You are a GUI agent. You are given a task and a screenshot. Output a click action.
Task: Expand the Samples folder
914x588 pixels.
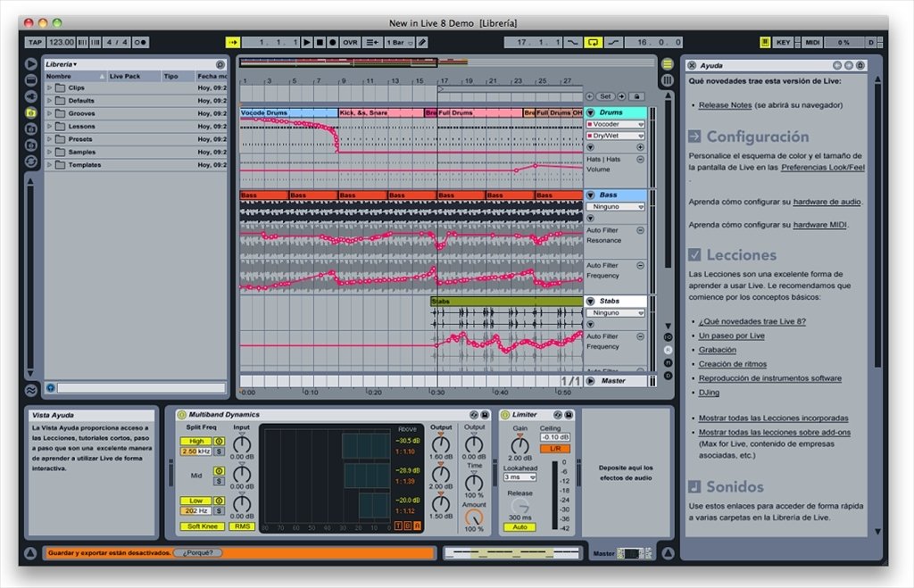(x=50, y=152)
